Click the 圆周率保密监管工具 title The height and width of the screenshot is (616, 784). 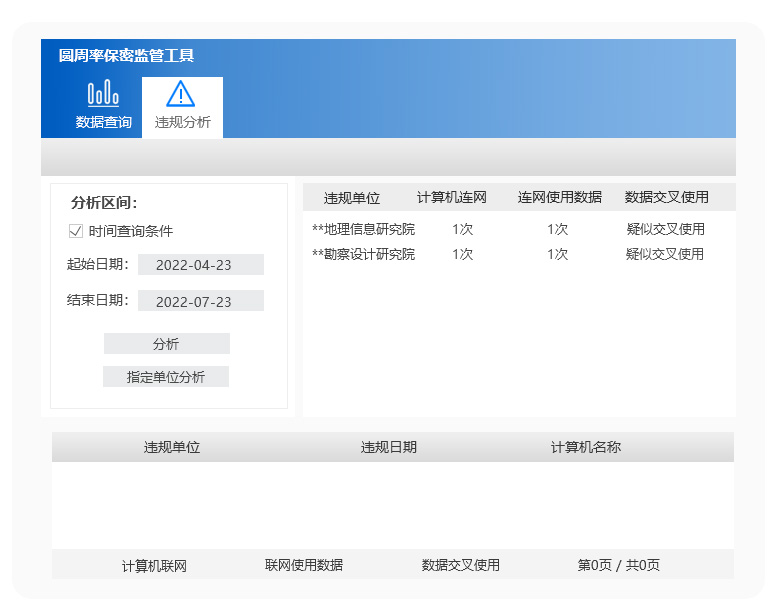(x=126, y=56)
